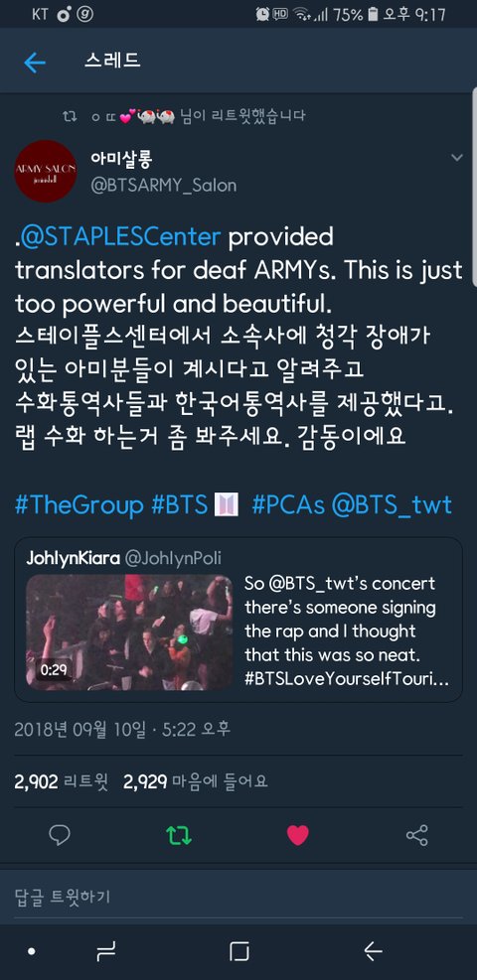Tap the retweeted-by notice at top
This screenshot has height=980, width=477.
[185, 116]
